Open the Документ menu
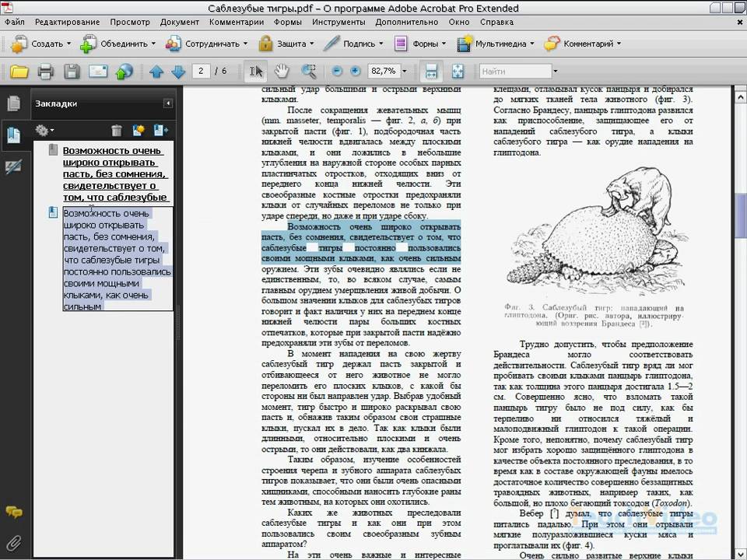 [179, 22]
